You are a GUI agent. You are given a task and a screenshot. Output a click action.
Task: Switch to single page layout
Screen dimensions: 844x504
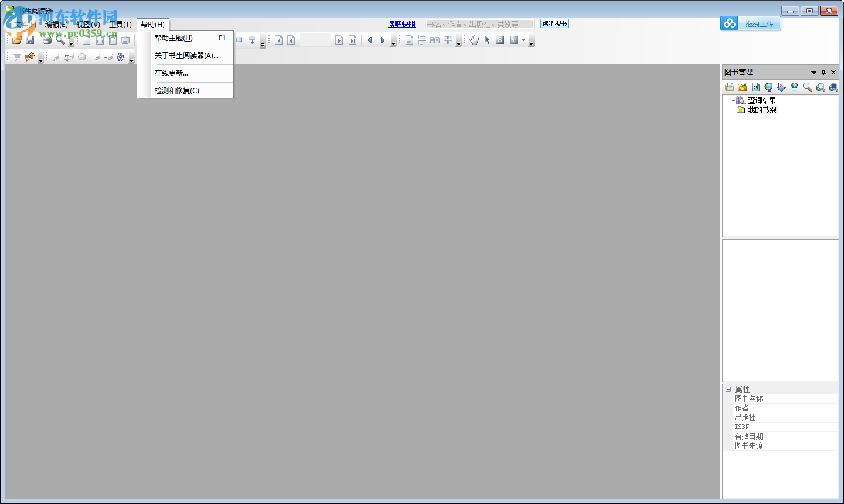(409, 40)
